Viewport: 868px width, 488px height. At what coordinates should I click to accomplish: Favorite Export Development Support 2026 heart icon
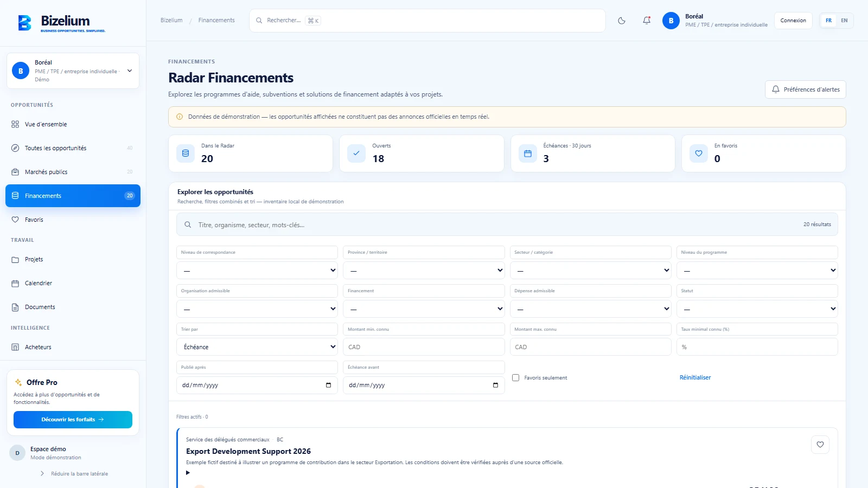click(820, 445)
